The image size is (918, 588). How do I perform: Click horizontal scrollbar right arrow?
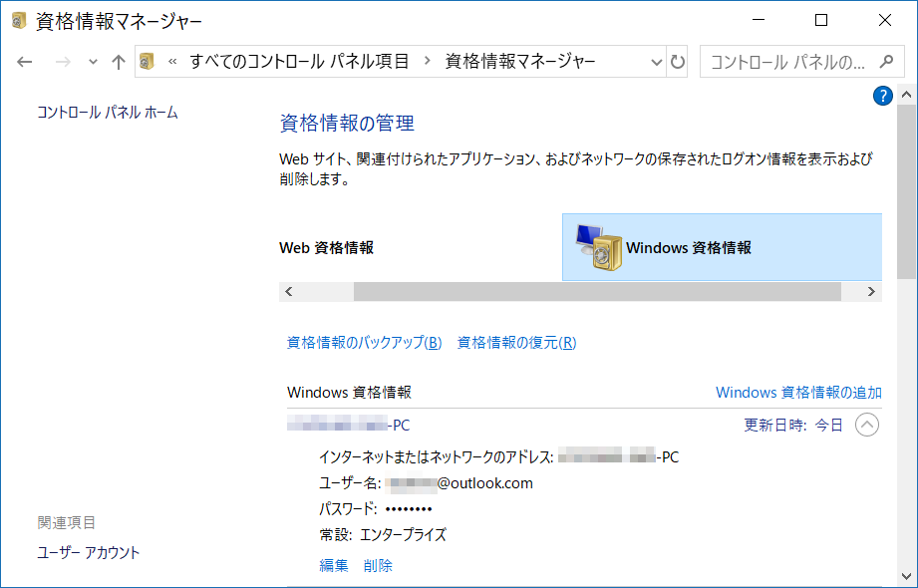coord(871,292)
